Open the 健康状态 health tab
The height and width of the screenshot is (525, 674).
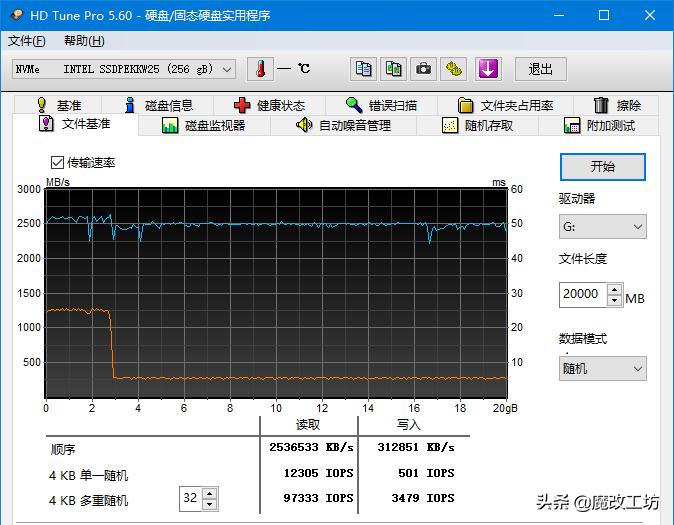point(268,105)
